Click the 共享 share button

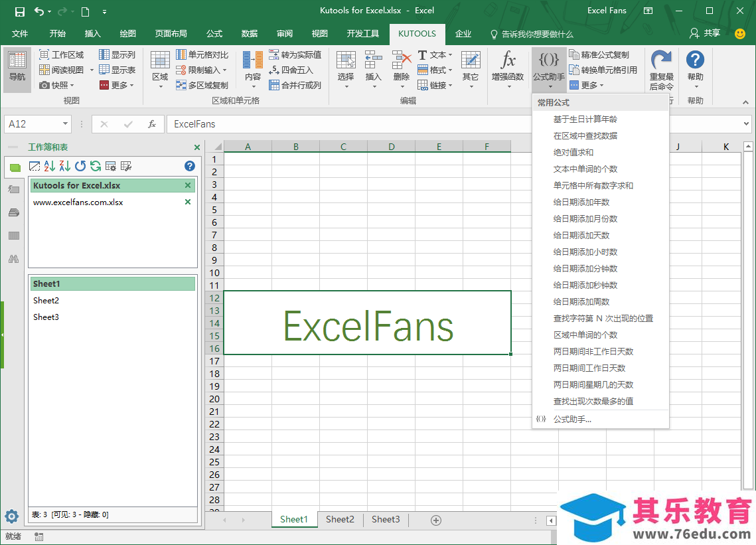tap(705, 33)
